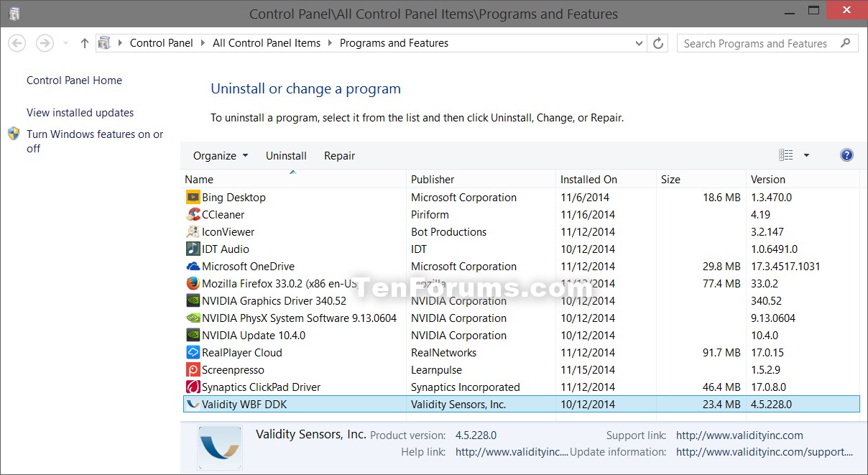Viewport: 868px width, 475px height.
Task: Click inside the Search Programs and Features box
Action: coord(754,43)
